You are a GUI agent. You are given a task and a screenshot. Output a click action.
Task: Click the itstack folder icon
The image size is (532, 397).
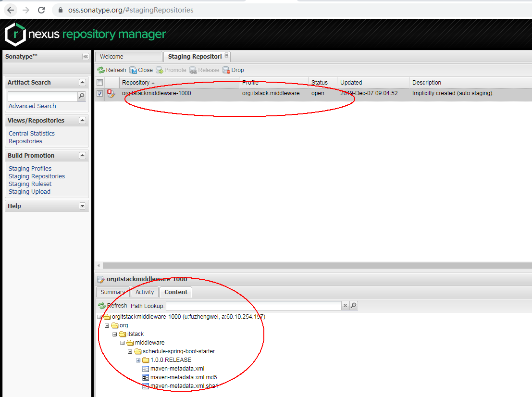pos(123,334)
